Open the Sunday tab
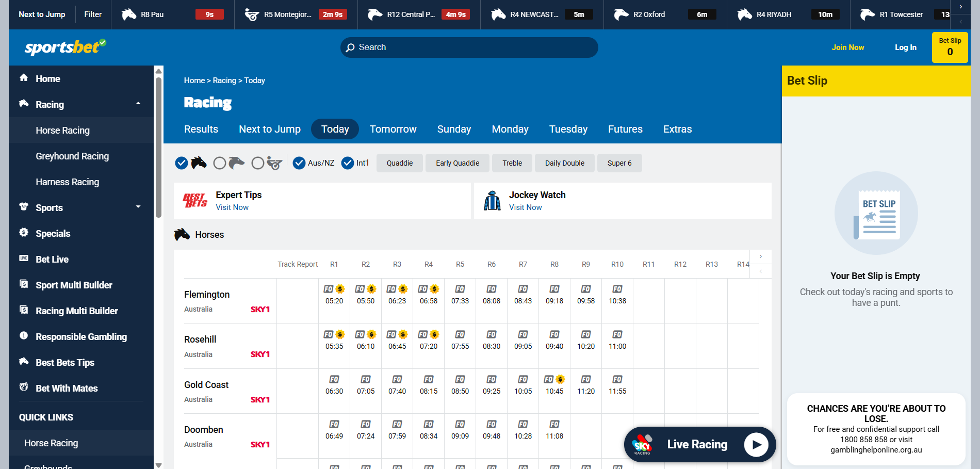Viewport: 980px width, 469px height. (454, 129)
